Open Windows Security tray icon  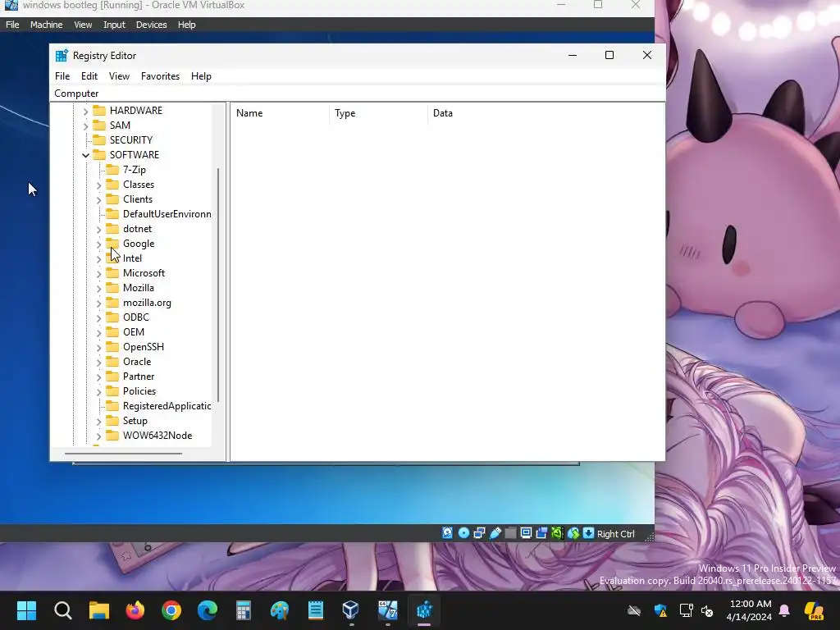tap(660, 610)
